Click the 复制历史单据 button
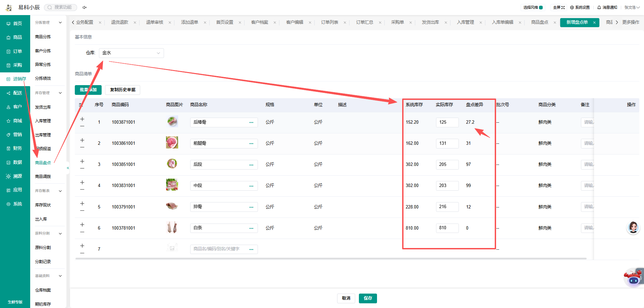Image resolution: width=644 pixels, height=308 pixels. click(123, 90)
